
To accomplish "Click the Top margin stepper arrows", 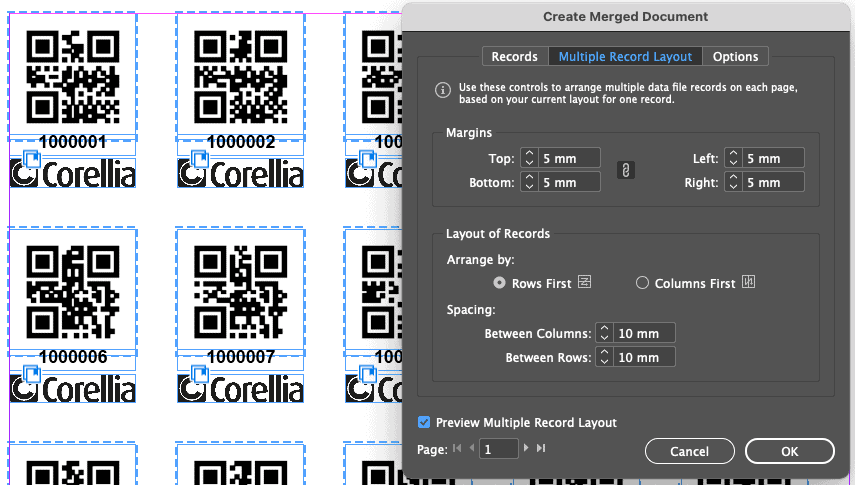I will tap(529, 158).
